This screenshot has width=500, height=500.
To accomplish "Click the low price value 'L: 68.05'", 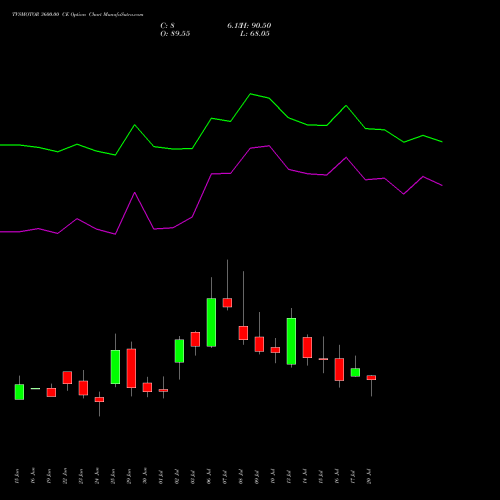I will tap(255, 34).
